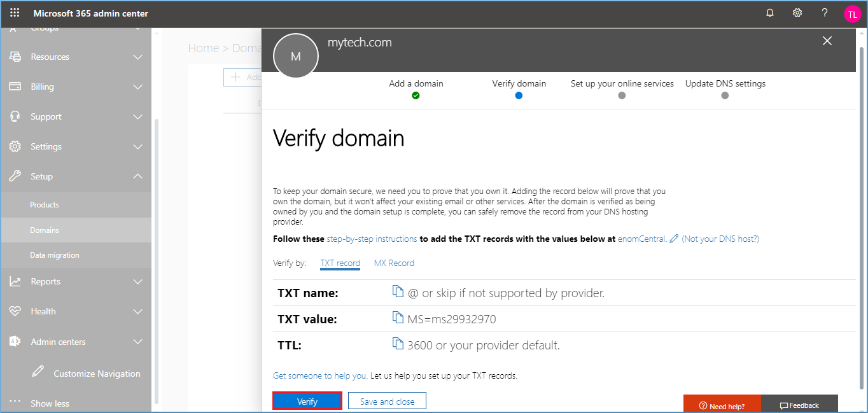Click the Add a domain step marker

416,95
